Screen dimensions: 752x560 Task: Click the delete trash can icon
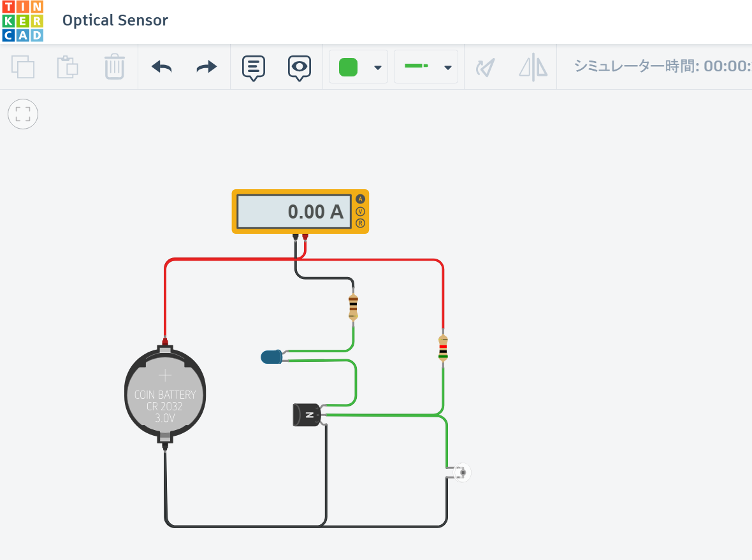pyautogui.click(x=114, y=67)
